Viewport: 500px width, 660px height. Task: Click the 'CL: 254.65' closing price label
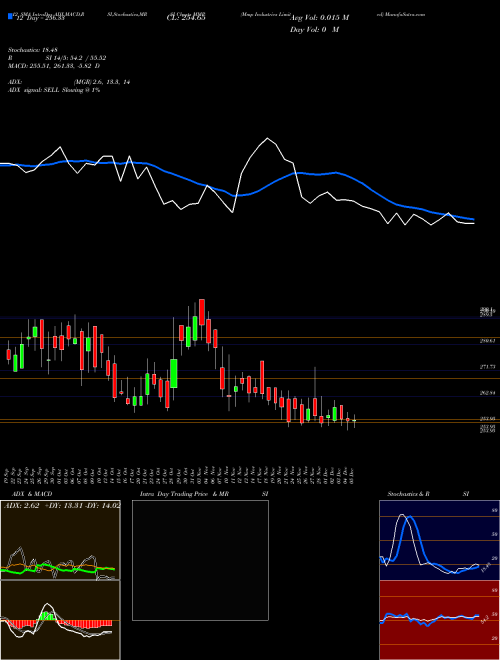coord(185,18)
